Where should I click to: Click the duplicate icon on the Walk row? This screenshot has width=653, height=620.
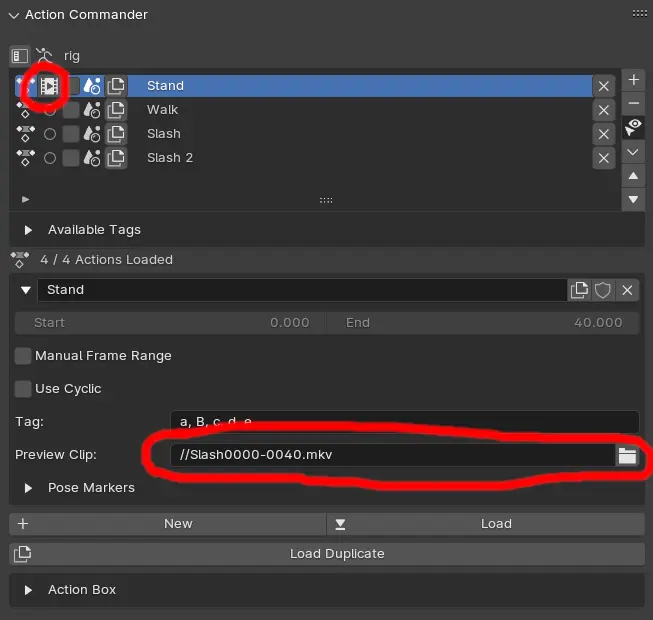coord(117,110)
